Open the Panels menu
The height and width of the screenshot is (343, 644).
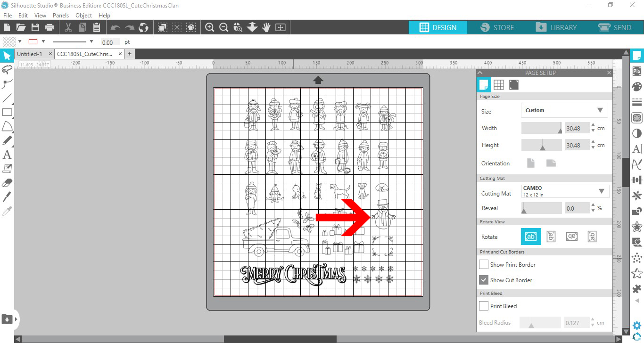(x=61, y=15)
